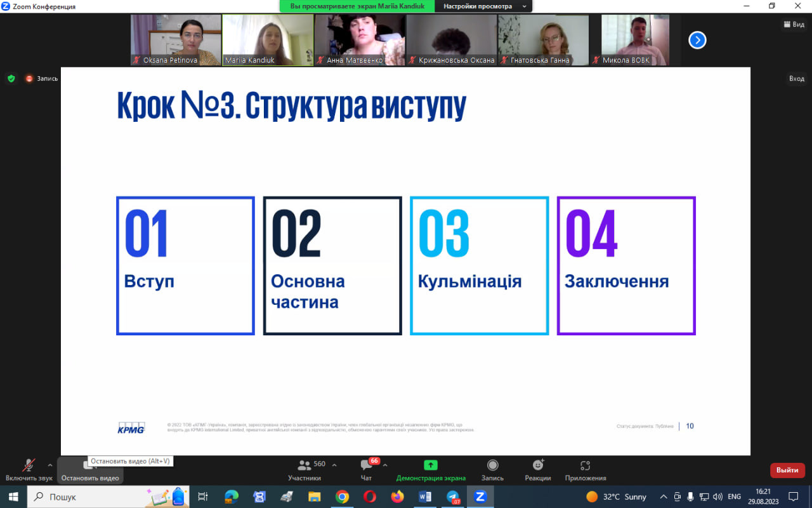Click the red recording indicator Запись

click(41, 79)
